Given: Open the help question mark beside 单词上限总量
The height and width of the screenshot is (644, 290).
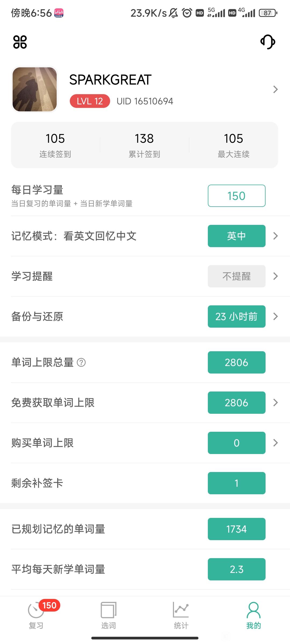Looking at the screenshot, I should [x=81, y=363].
